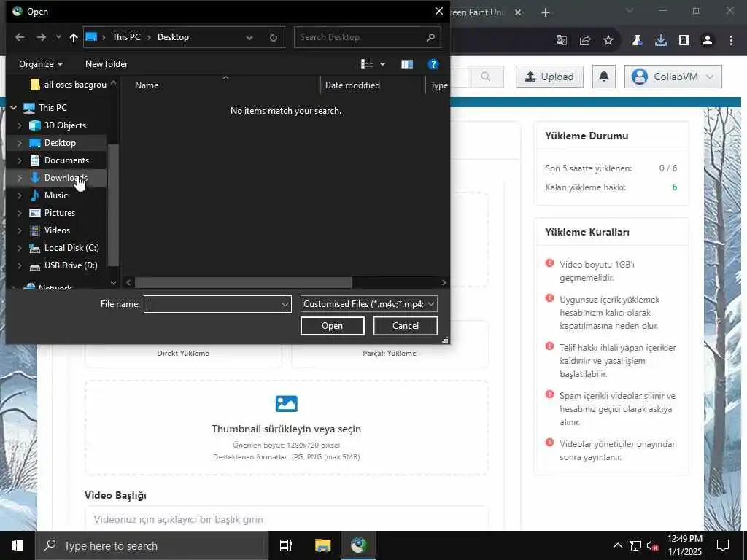
Task: Expand the Documents tree node
Action: [x=19, y=160]
